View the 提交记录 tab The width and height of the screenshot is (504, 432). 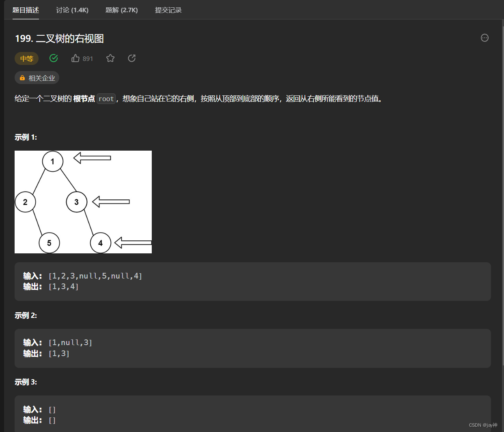(168, 10)
